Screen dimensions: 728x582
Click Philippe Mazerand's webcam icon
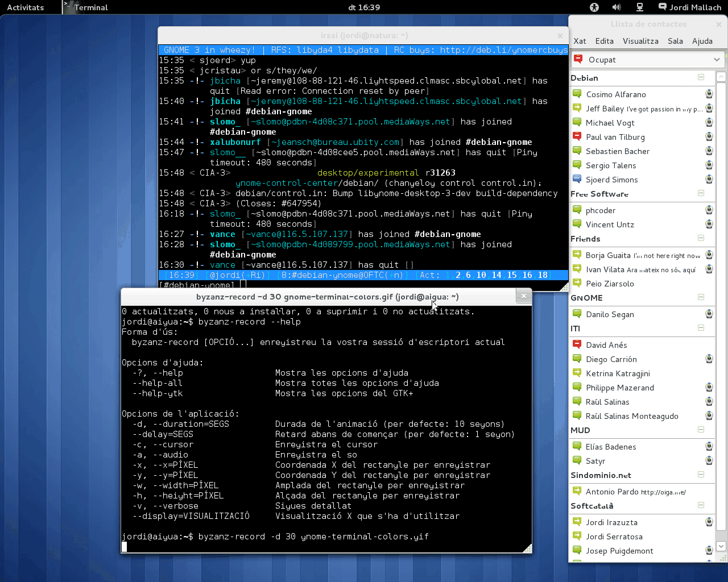pyautogui.click(x=709, y=387)
